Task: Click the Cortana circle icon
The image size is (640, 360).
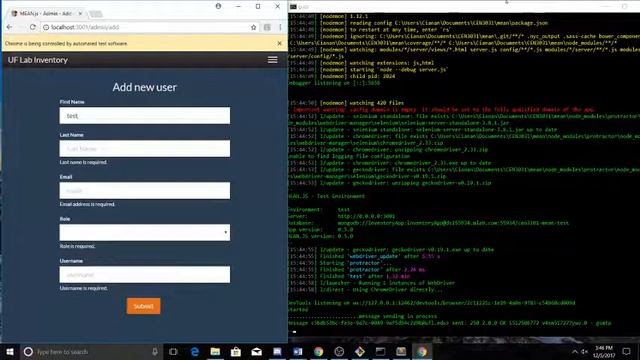Action: click(x=28, y=351)
